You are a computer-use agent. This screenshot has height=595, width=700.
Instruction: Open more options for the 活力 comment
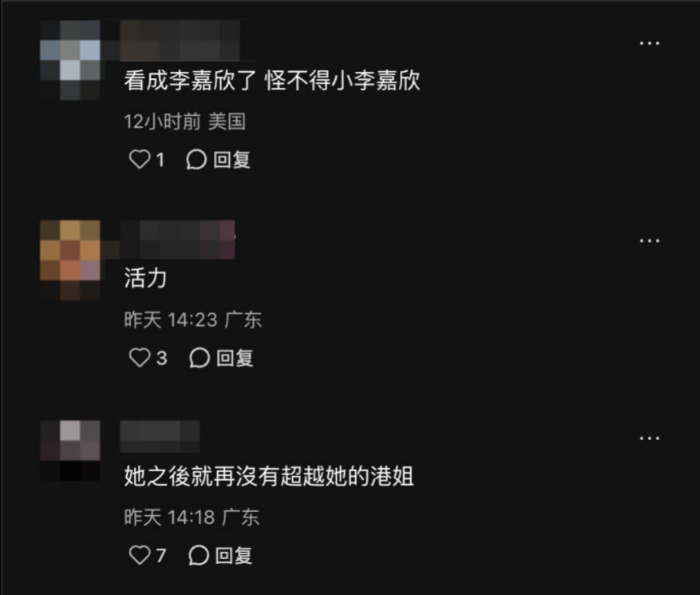(x=649, y=240)
